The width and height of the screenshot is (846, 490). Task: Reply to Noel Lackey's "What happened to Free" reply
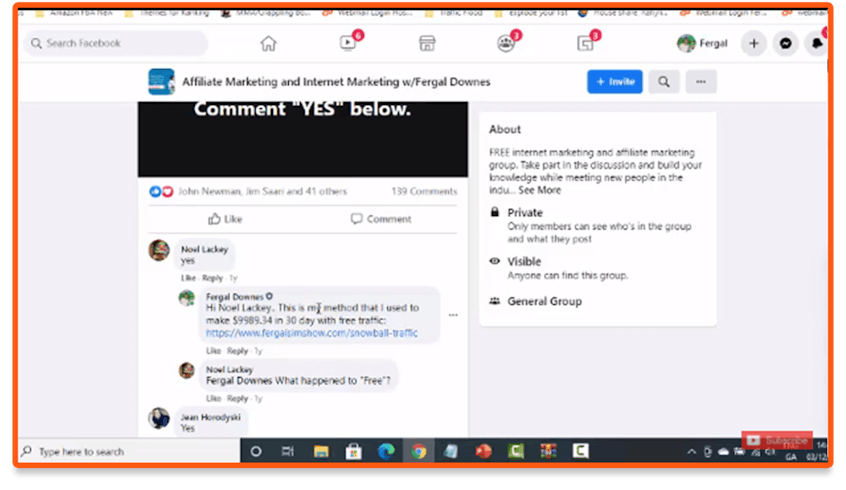coord(237,398)
